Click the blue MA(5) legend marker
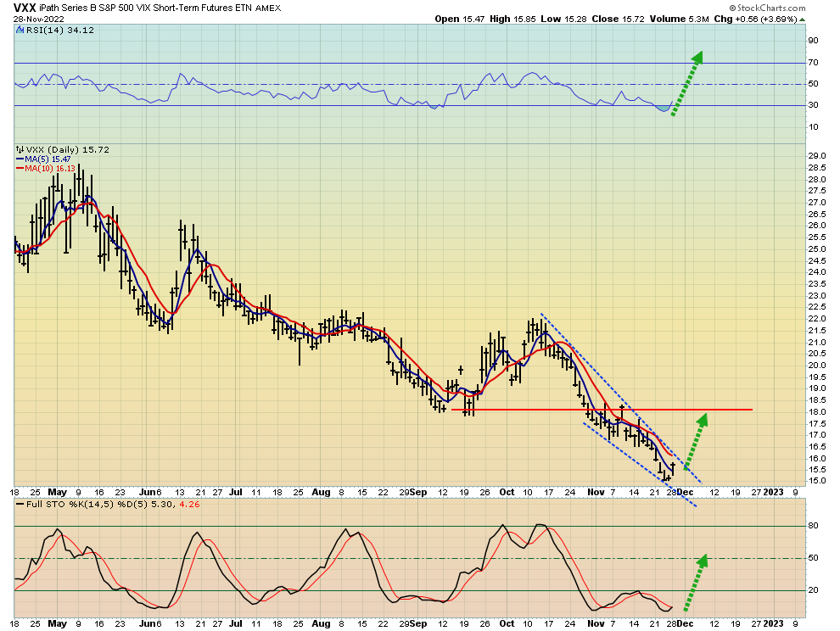840x631 pixels. [18, 159]
